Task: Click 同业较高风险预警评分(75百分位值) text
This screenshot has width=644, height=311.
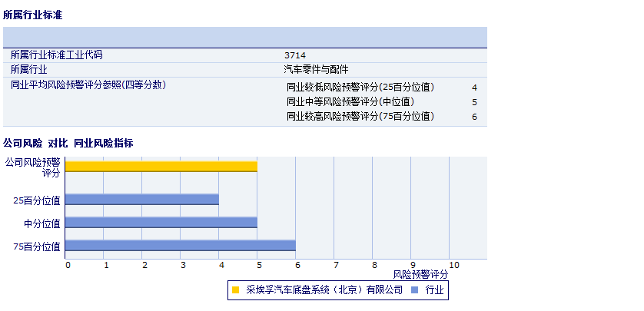Action: [360, 117]
